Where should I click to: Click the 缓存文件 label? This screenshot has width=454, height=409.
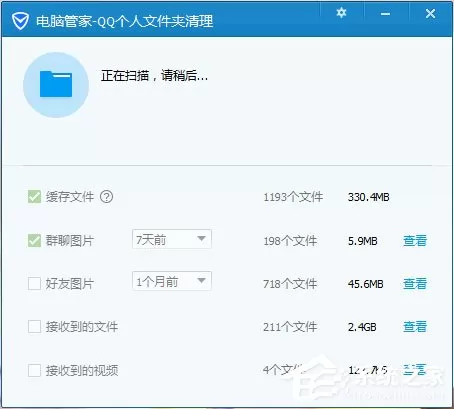(x=70, y=197)
